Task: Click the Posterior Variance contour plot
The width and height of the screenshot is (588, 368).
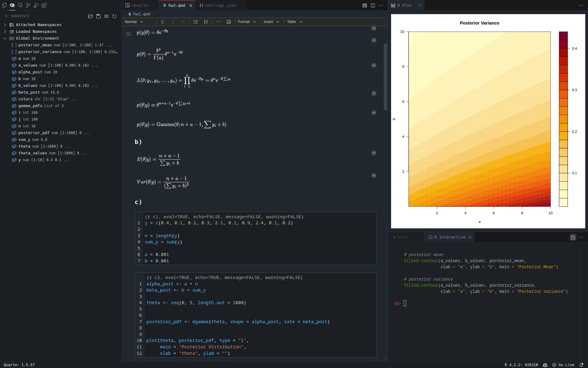Action: click(479, 119)
